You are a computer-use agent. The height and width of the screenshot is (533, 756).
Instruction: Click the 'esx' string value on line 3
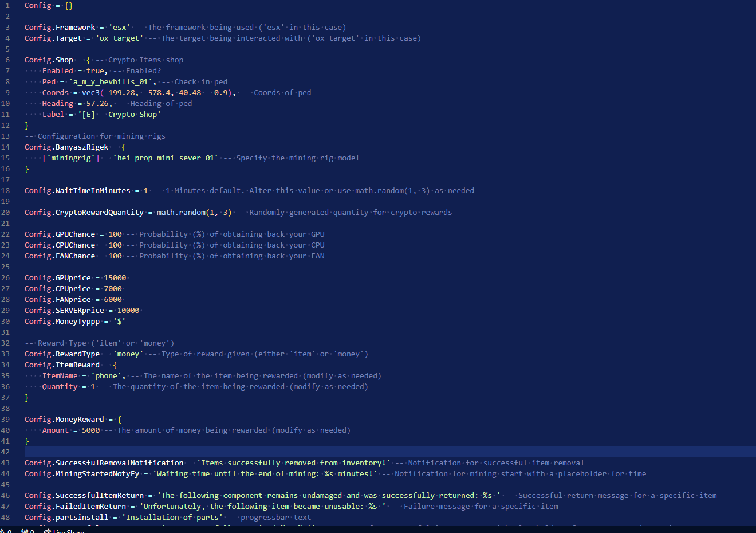(x=120, y=28)
